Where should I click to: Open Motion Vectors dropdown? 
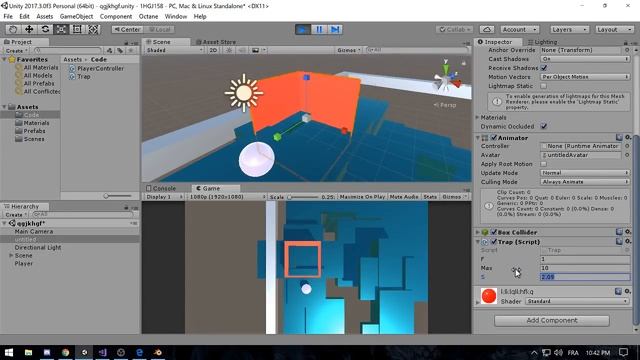[x=584, y=77]
